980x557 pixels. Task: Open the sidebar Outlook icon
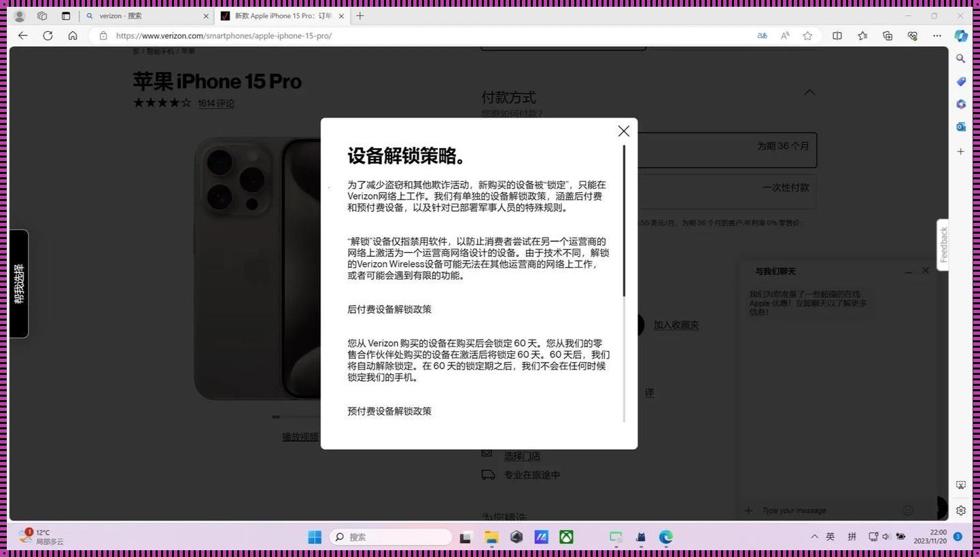coord(961,126)
